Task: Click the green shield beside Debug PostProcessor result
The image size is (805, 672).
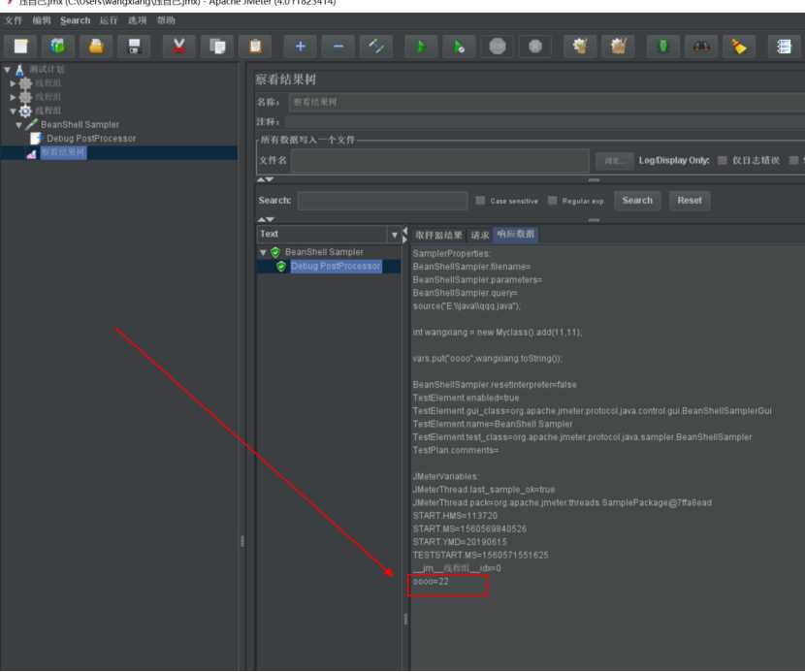Action: (x=281, y=267)
